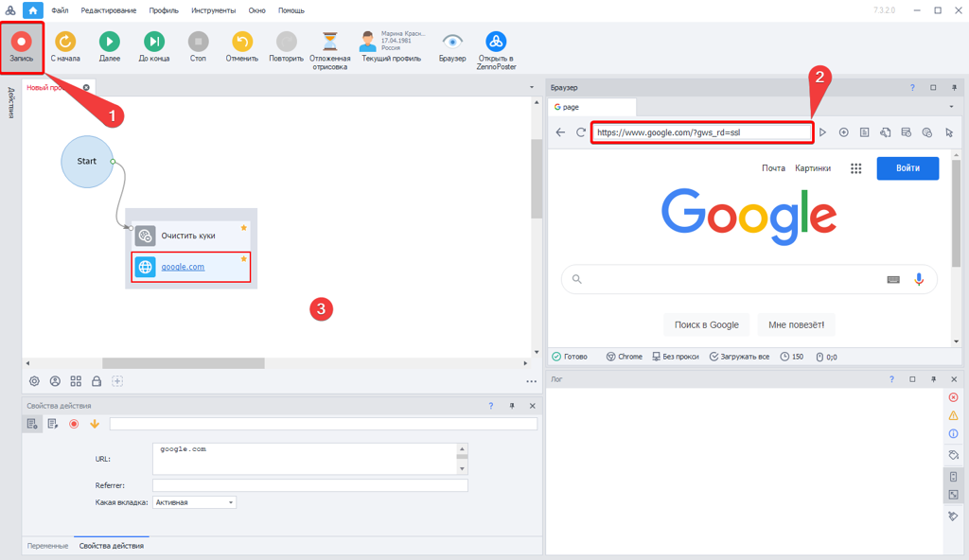Screen dimensions: 969x560
Task: Open project settings gear below the canvas
Action: tap(34, 381)
